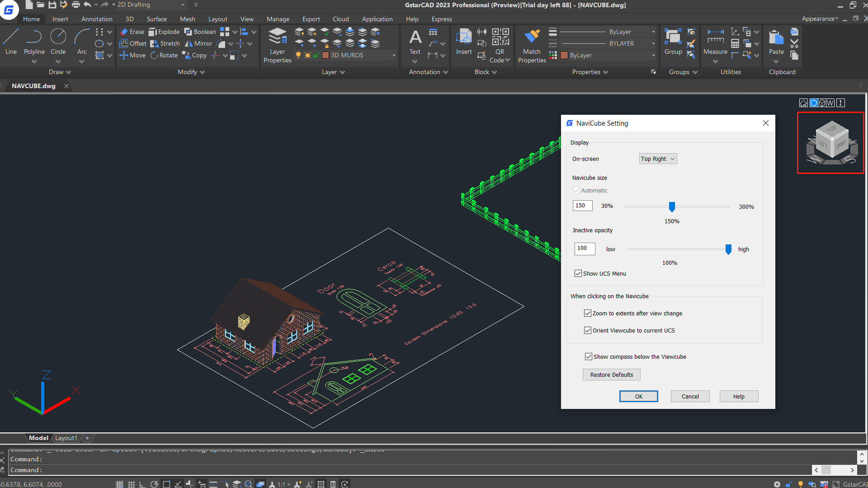Open the On-screen Top Right dropdown

tap(658, 159)
